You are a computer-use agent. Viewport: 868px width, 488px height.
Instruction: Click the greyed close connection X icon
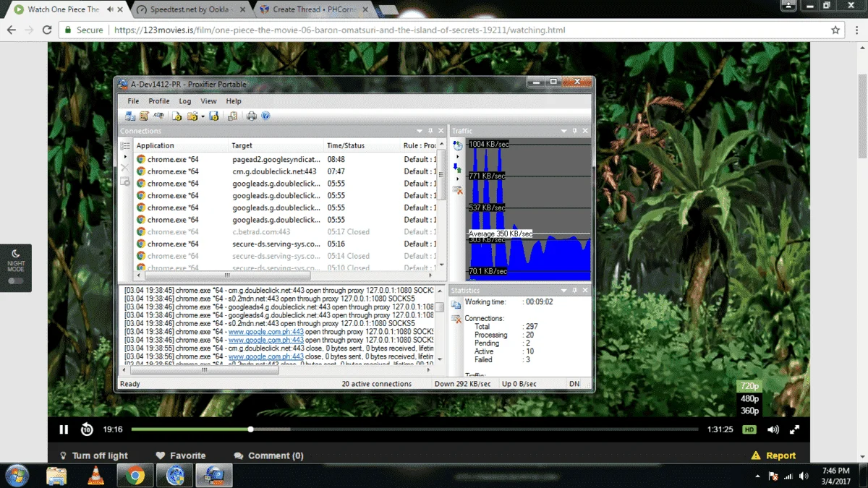click(x=125, y=168)
